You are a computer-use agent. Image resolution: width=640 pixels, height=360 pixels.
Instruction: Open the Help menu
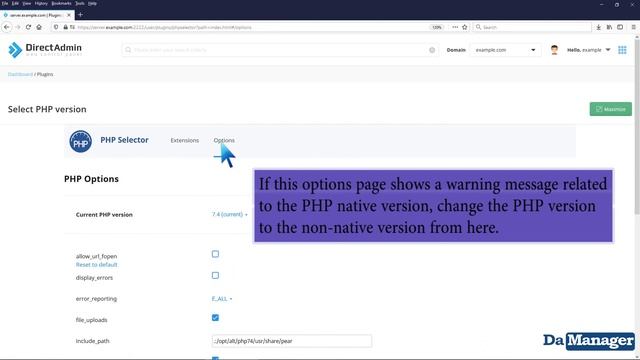click(92, 3)
